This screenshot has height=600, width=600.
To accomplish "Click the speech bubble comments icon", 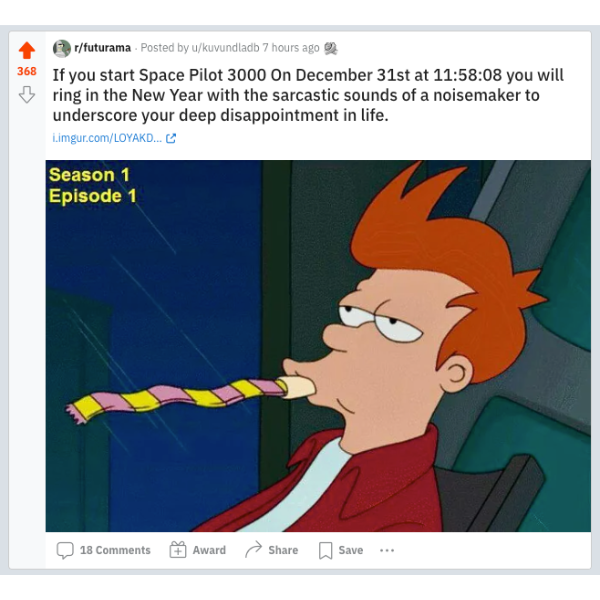I will tap(65, 550).
